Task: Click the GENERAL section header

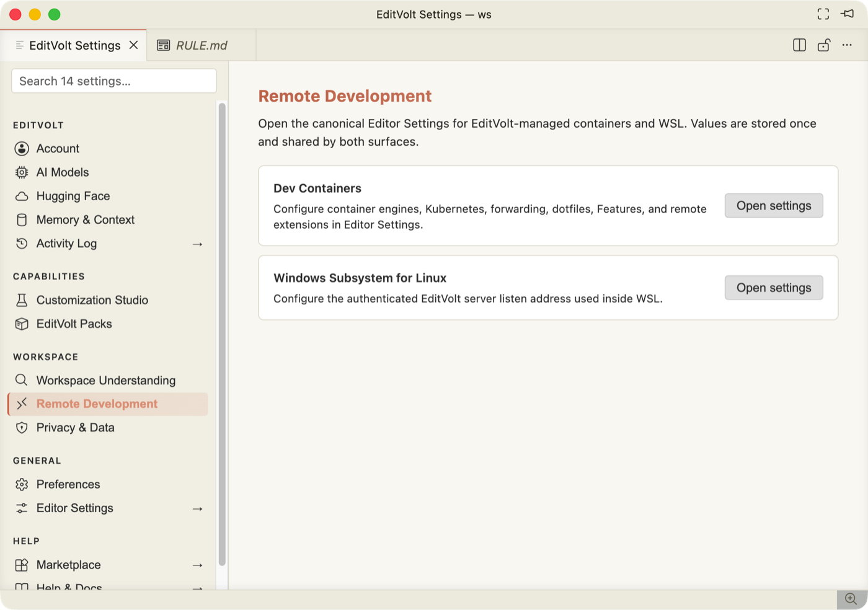Action: coord(37,461)
